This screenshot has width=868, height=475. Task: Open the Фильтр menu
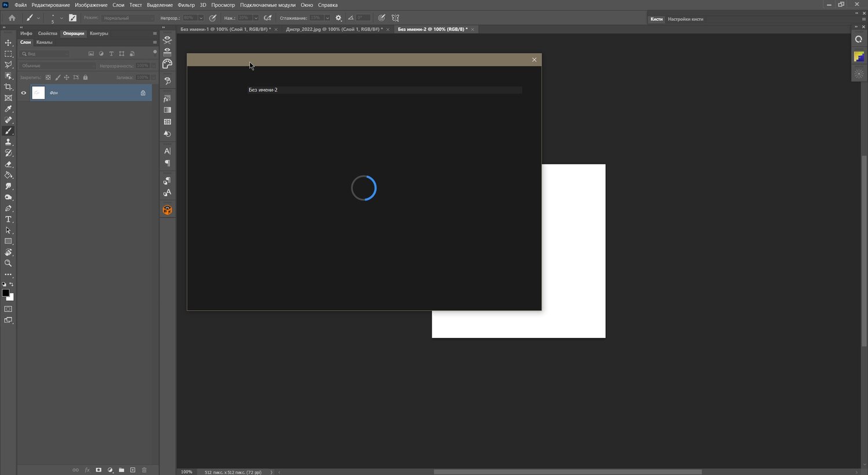186,5
